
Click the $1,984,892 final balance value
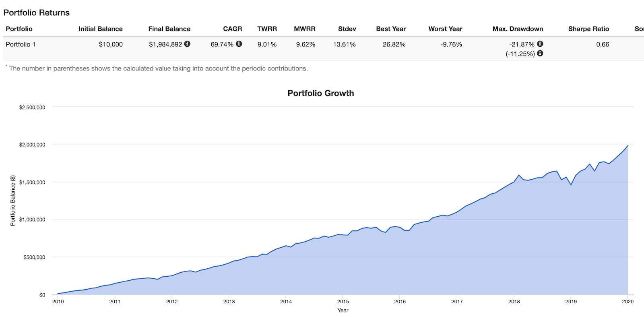tap(165, 44)
